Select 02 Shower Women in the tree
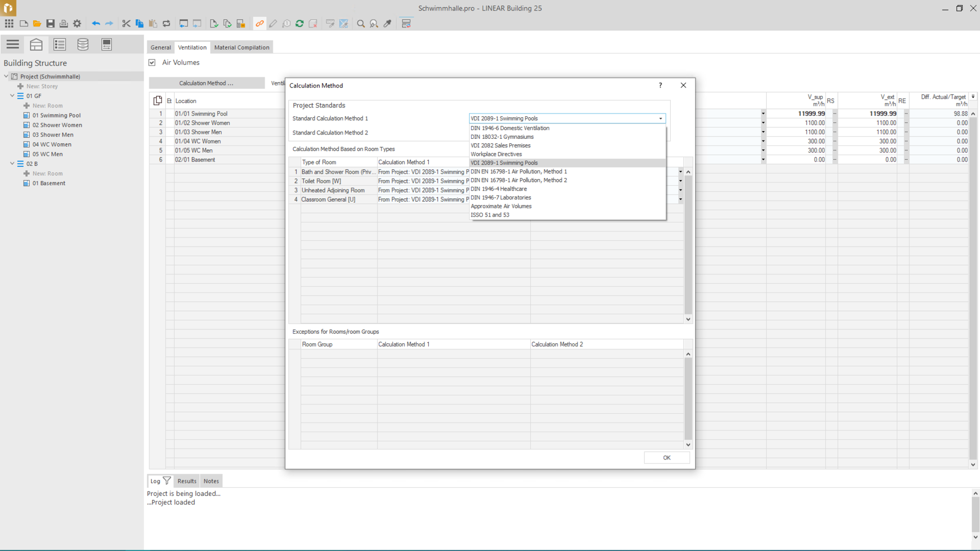This screenshot has height=551, width=980. point(57,125)
